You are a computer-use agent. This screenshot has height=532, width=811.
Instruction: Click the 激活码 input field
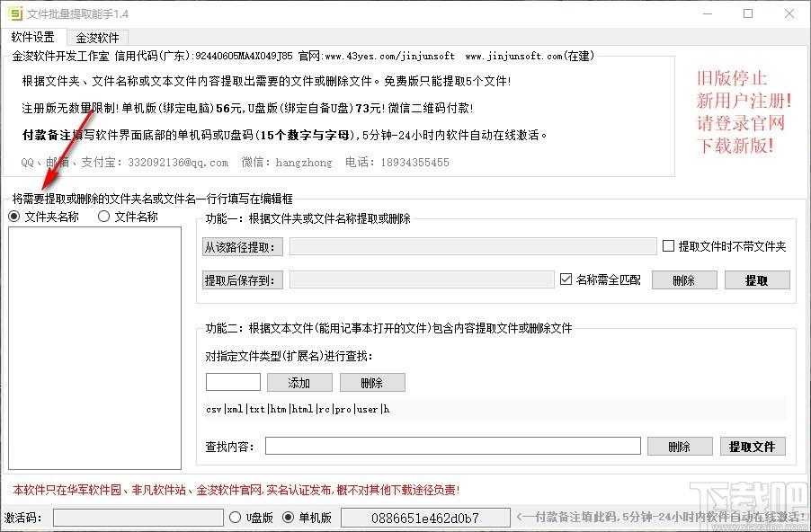pyautogui.click(x=138, y=518)
